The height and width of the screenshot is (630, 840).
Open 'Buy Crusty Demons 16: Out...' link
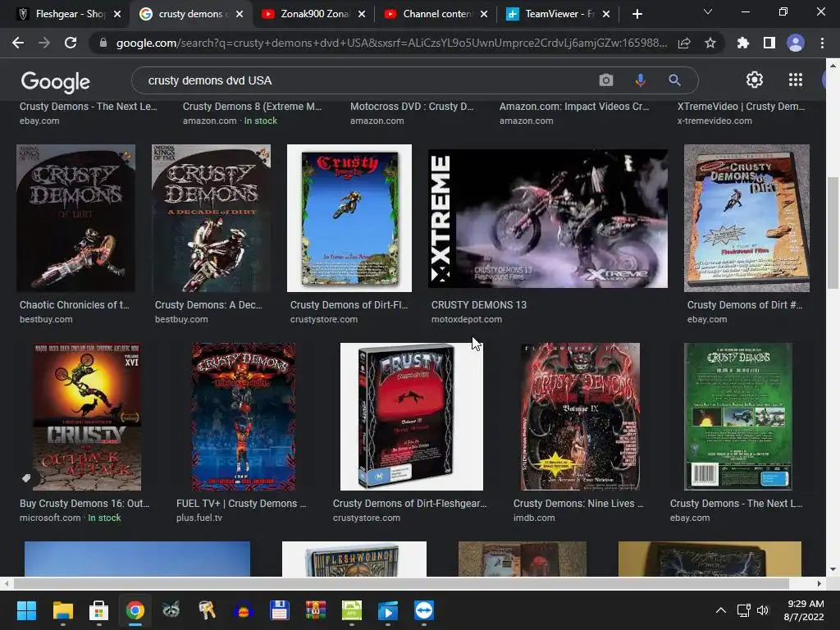[x=84, y=504]
